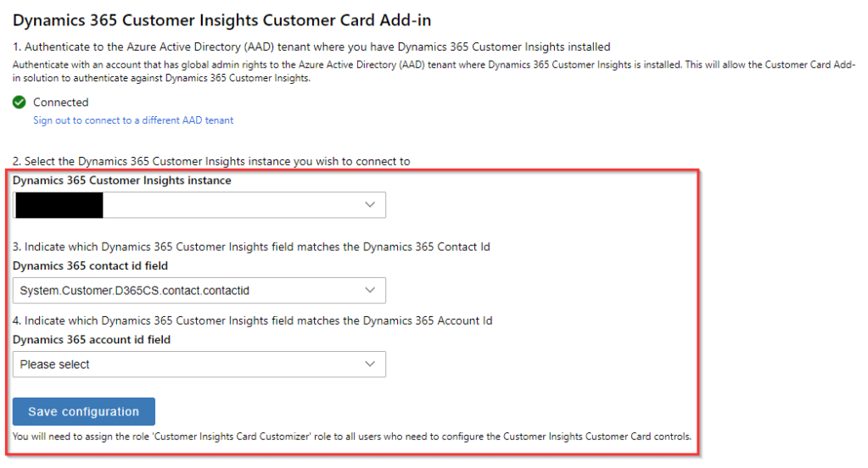Expand the contact id field dropdown chevron

(369, 291)
